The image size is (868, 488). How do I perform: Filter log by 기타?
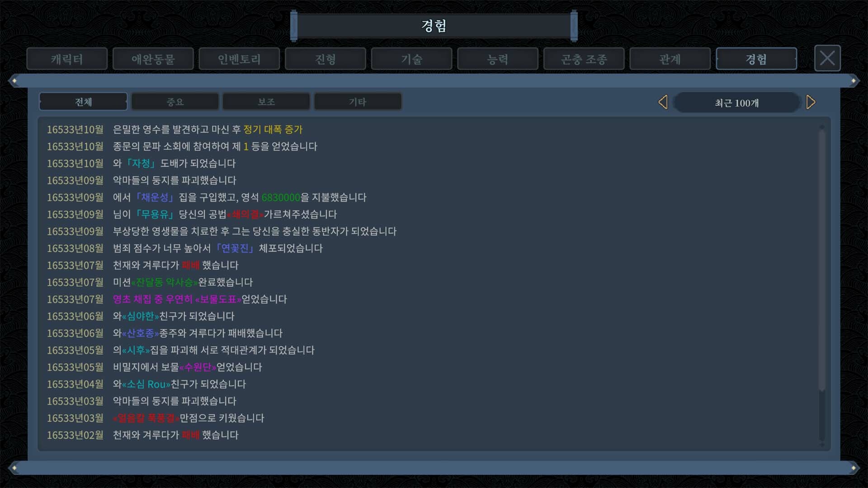358,102
